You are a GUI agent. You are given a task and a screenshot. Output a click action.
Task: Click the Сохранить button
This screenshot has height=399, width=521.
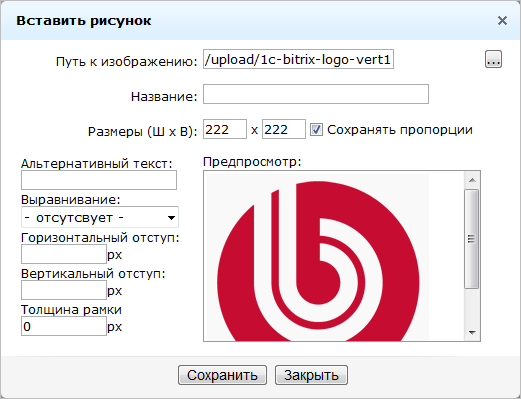(x=222, y=375)
